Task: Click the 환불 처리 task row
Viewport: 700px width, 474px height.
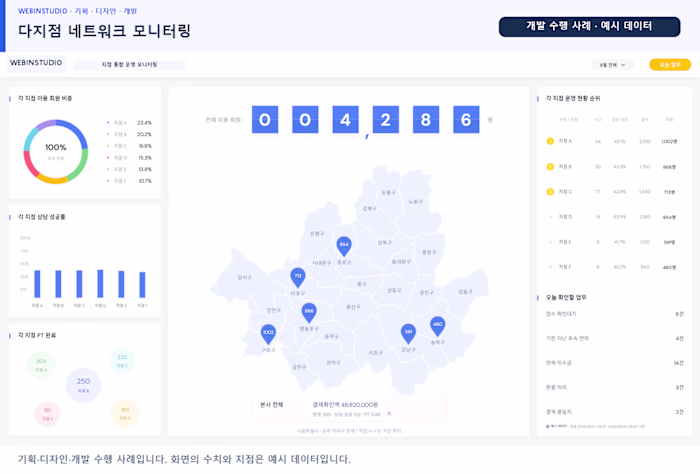Action: 614,387
